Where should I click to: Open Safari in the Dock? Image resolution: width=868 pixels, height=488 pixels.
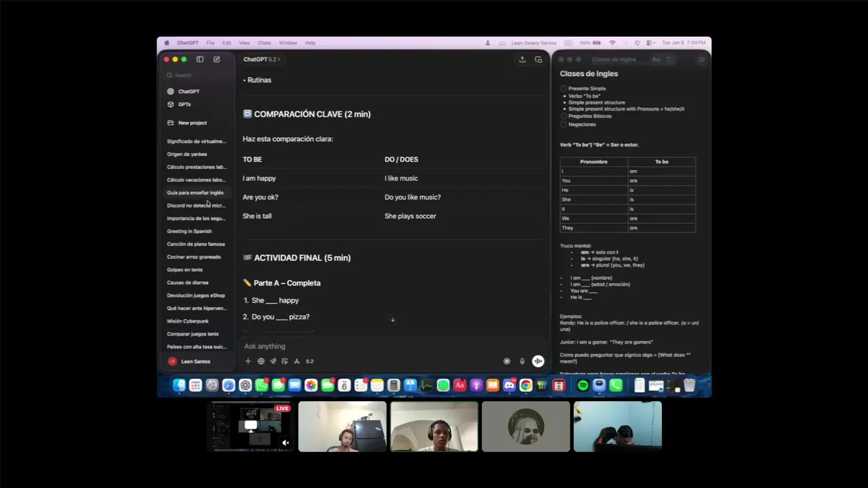(x=229, y=385)
